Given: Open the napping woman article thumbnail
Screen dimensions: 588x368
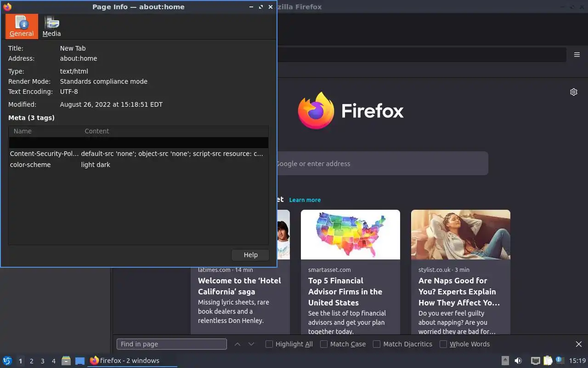Looking at the screenshot, I should (x=461, y=235).
